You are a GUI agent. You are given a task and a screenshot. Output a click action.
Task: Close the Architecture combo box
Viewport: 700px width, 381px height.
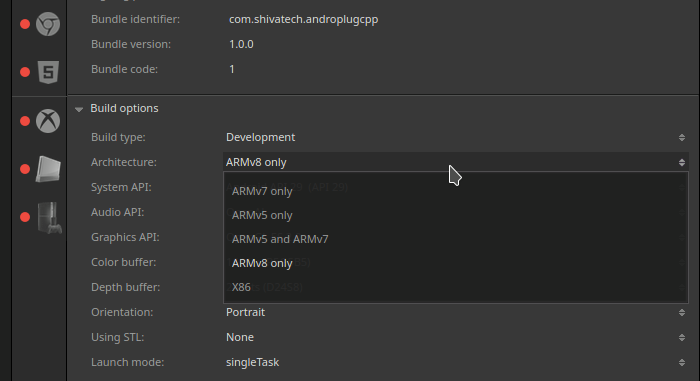pyautogui.click(x=455, y=162)
